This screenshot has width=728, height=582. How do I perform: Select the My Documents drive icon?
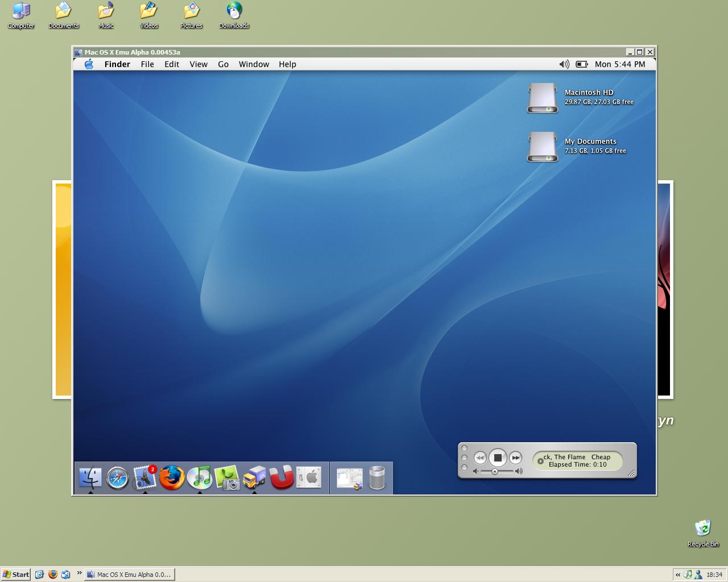point(543,147)
